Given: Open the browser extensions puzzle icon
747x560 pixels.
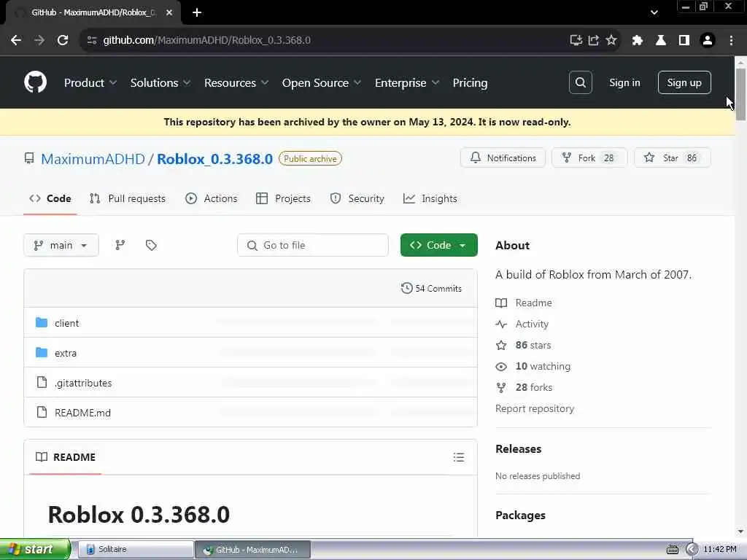Looking at the screenshot, I should (638, 40).
